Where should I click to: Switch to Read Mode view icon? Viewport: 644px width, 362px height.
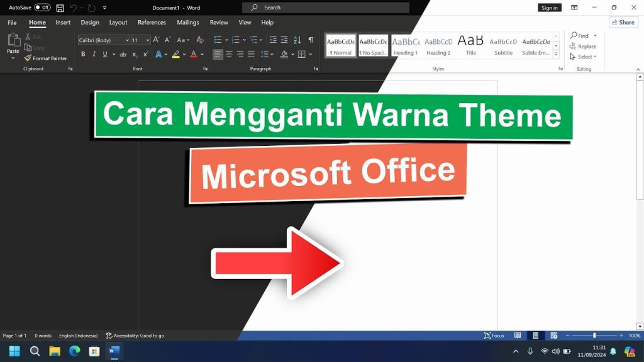tap(518, 336)
